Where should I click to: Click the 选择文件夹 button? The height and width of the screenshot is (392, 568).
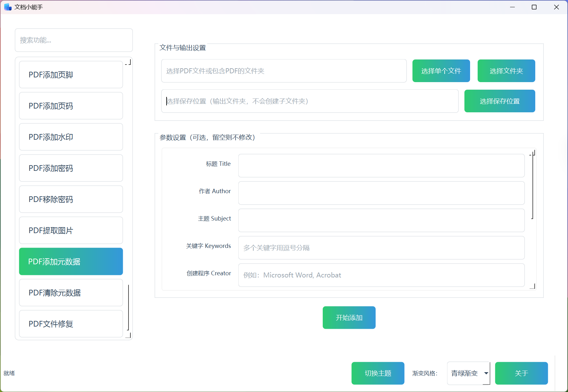[x=506, y=71]
